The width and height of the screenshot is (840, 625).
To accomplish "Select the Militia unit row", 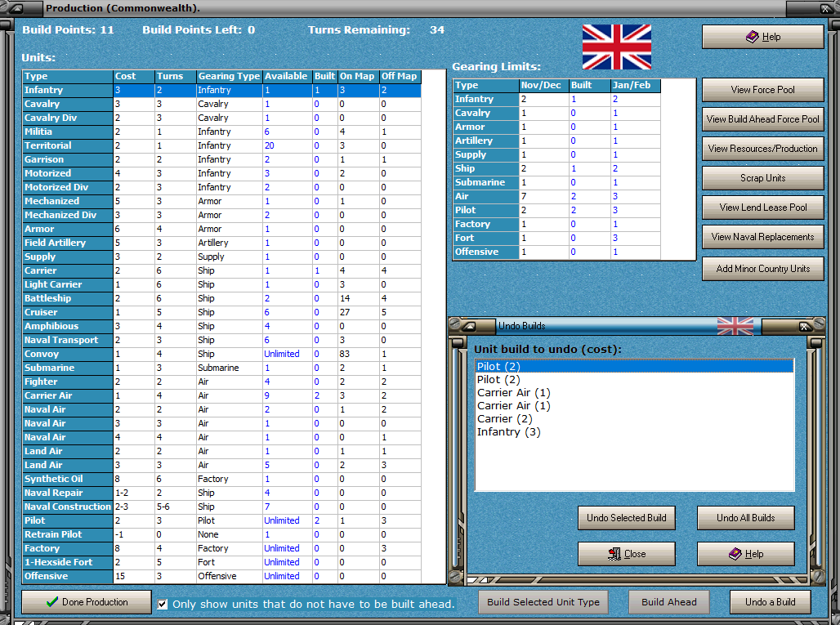I will 221,132.
